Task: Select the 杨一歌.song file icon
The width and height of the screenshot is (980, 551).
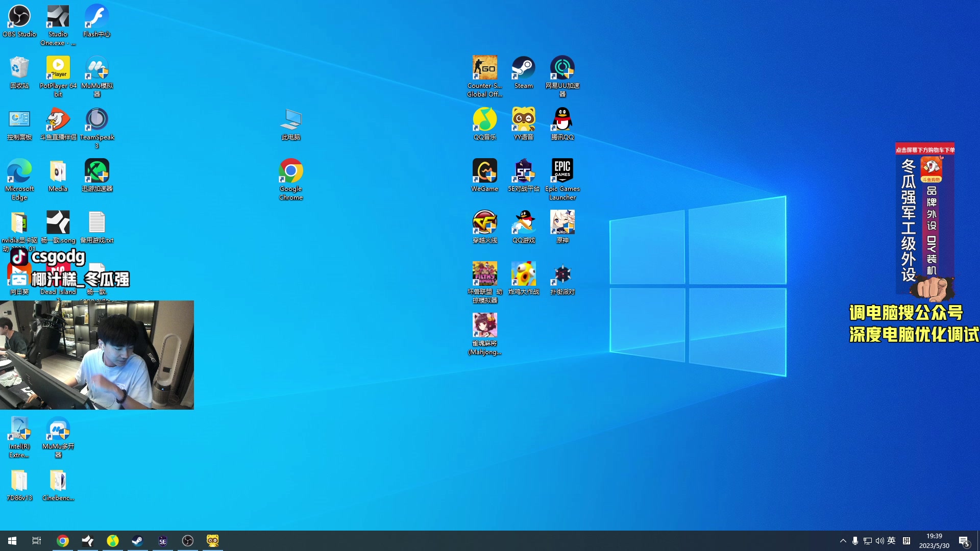Action: tap(58, 227)
